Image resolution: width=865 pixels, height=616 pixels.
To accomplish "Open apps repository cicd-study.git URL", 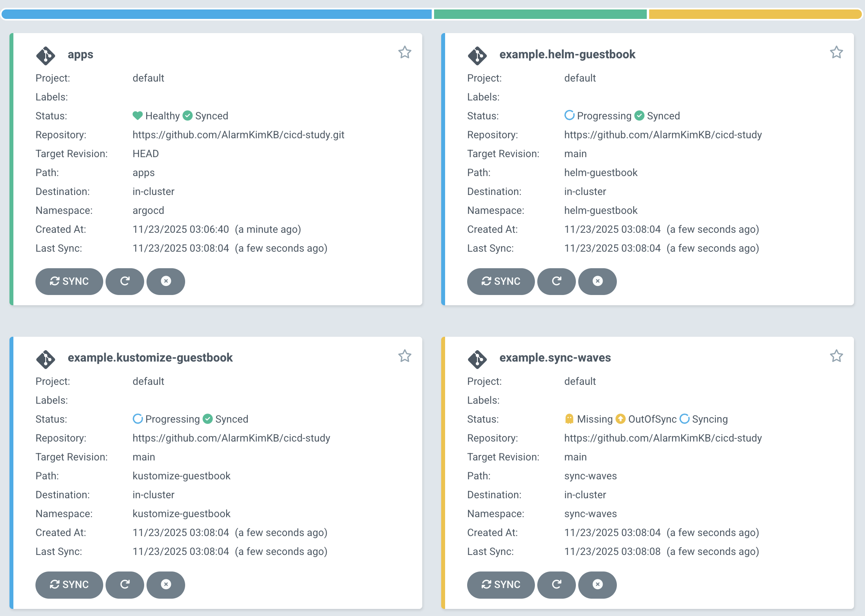I will click(238, 135).
